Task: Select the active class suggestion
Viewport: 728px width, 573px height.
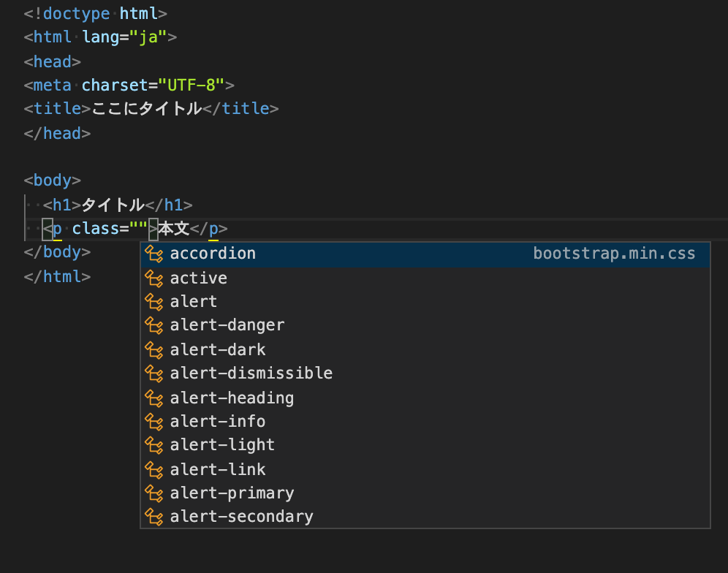Action: click(198, 278)
